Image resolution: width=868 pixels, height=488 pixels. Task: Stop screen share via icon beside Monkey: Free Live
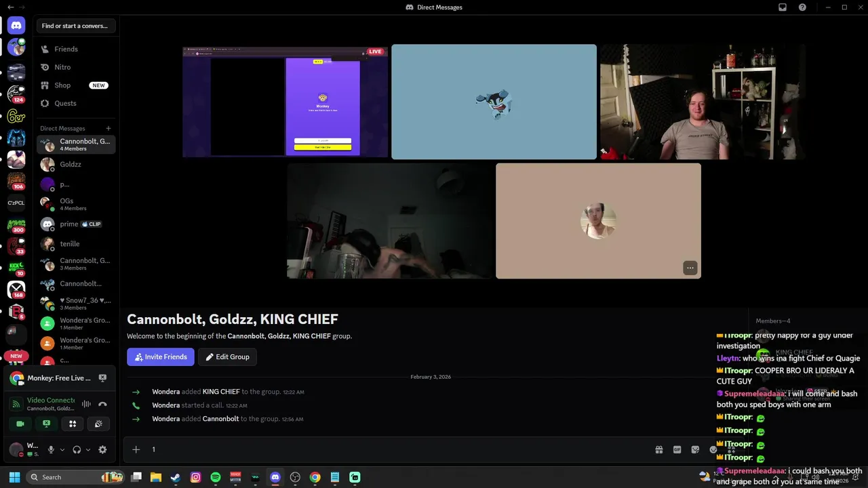pyautogui.click(x=102, y=378)
